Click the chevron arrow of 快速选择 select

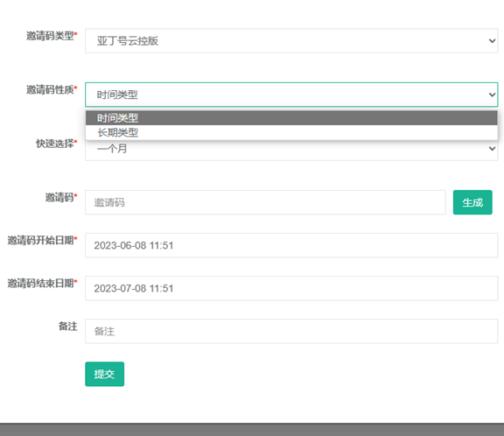[x=492, y=149]
